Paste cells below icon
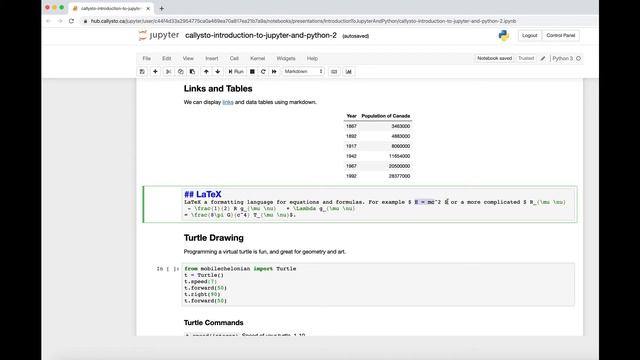Screen dimensions: 640x360 point(192,72)
